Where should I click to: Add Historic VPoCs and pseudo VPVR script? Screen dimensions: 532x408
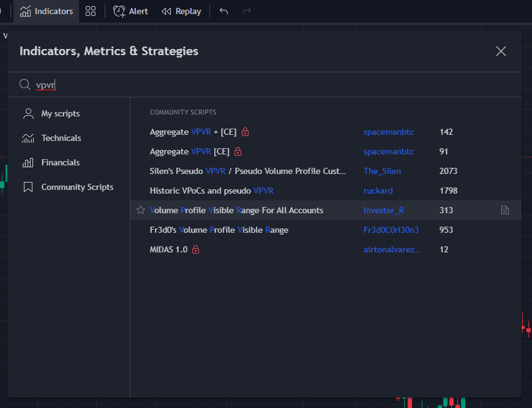[x=211, y=191]
